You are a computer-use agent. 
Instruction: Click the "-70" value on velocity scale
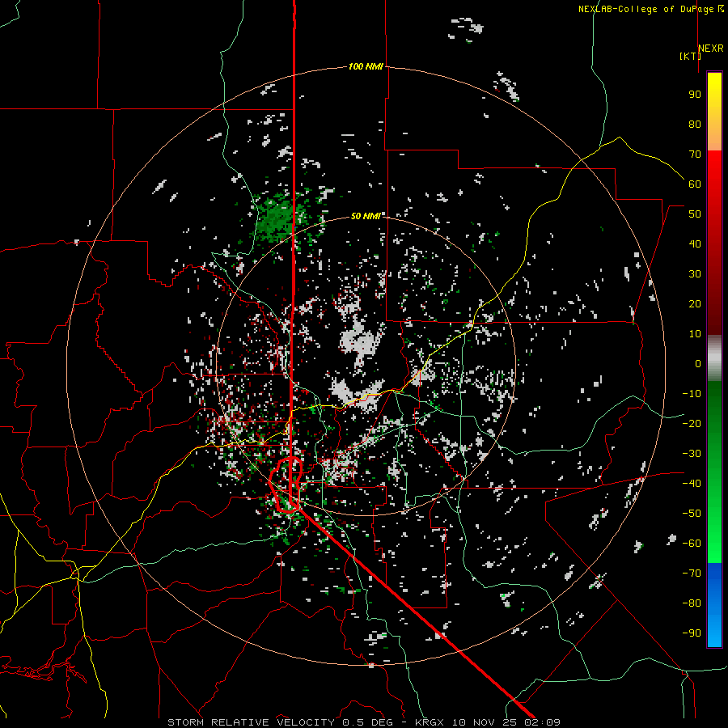click(x=692, y=574)
